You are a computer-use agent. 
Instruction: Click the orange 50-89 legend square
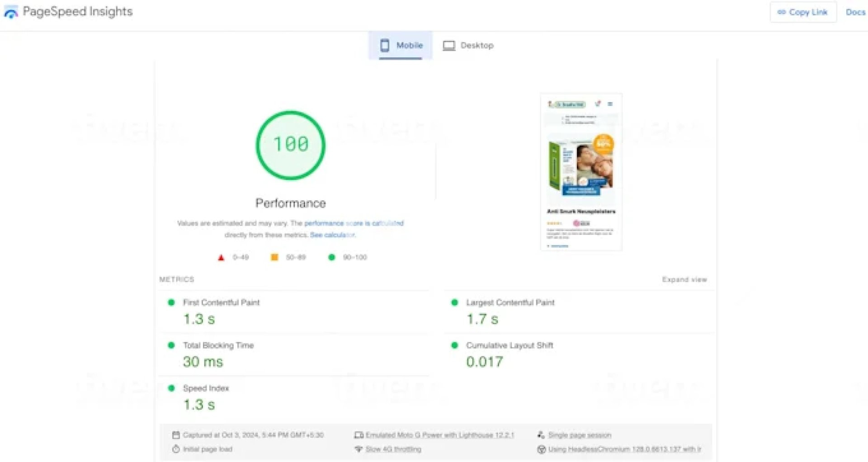tap(274, 257)
